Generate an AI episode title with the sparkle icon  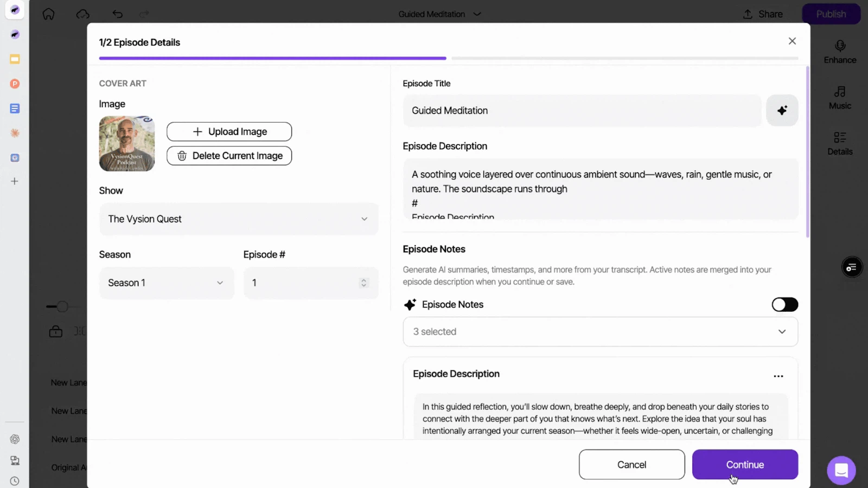coord(782,110)
